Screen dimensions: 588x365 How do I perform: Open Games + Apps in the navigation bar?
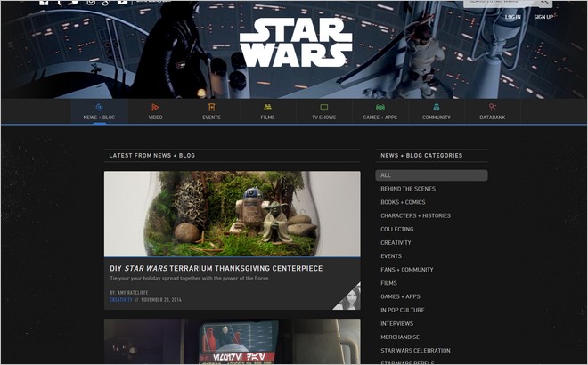point(380,111)
